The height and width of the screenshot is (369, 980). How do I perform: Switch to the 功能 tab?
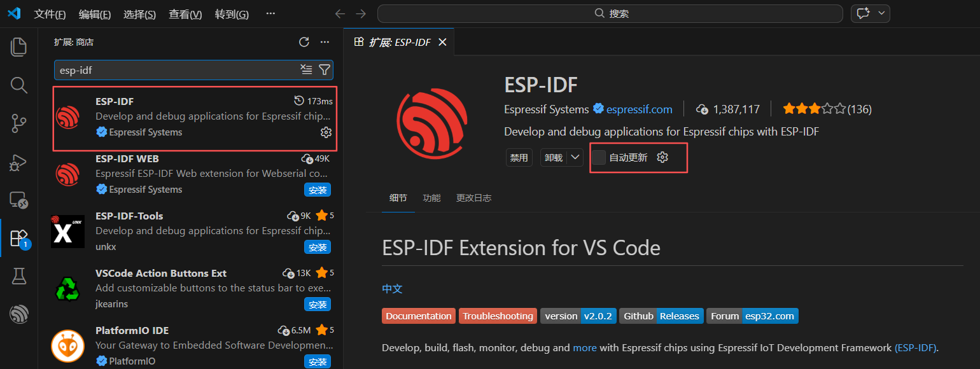click(431, 198)
